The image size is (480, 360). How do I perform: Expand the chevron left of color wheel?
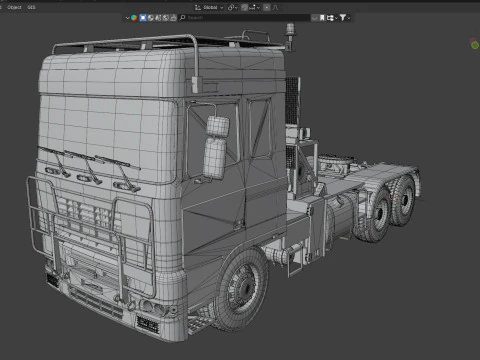coord(127,18)
